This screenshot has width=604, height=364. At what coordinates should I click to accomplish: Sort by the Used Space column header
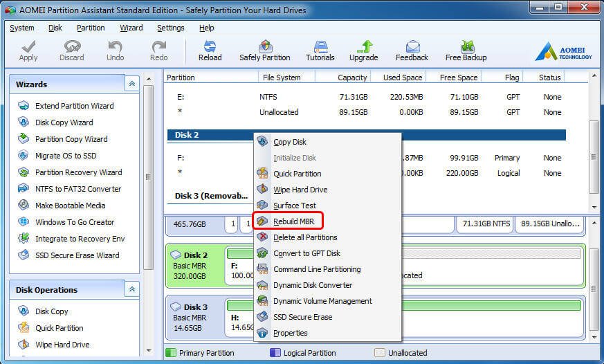click(399, 78)
